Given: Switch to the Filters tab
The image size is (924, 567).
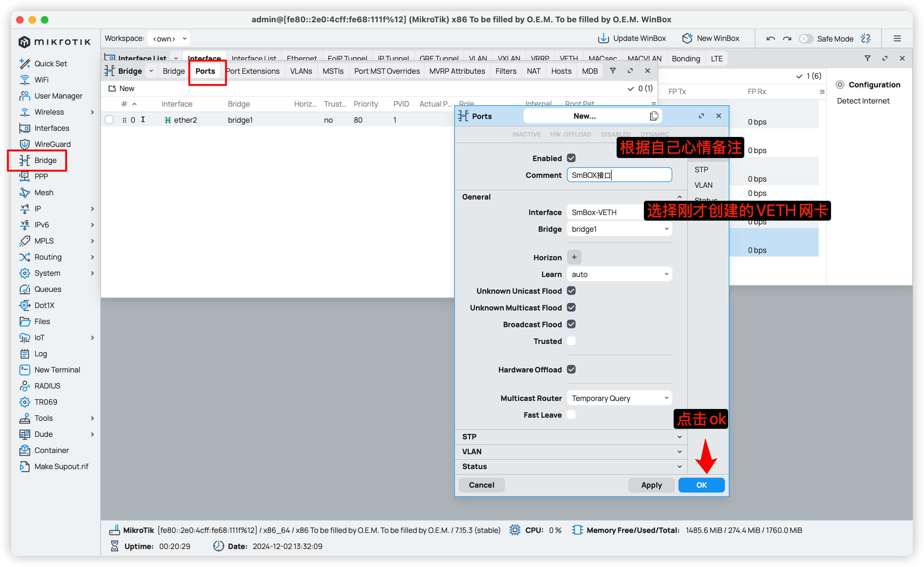Looking at the screenshot, I should (505, 71).
